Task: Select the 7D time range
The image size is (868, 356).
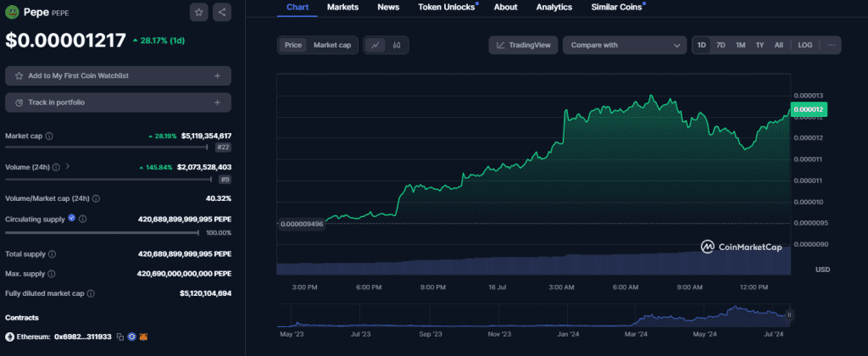Action: pyautogui.click(x=721, y=45)
